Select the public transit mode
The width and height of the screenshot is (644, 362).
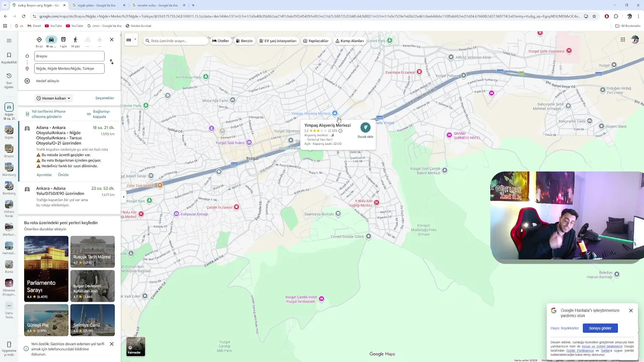click(63, 40)
